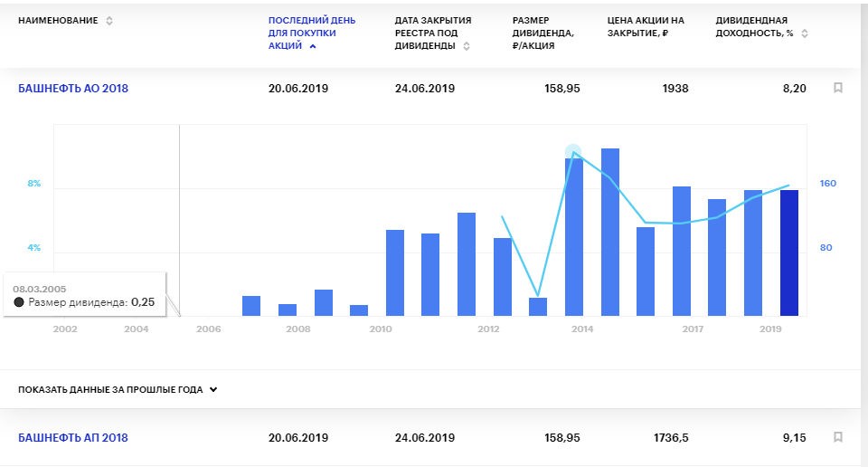Open the Башнефть АО 2018 link
Image resolution: width=868 pixels, height=467 pixels.
pos(73,89)
